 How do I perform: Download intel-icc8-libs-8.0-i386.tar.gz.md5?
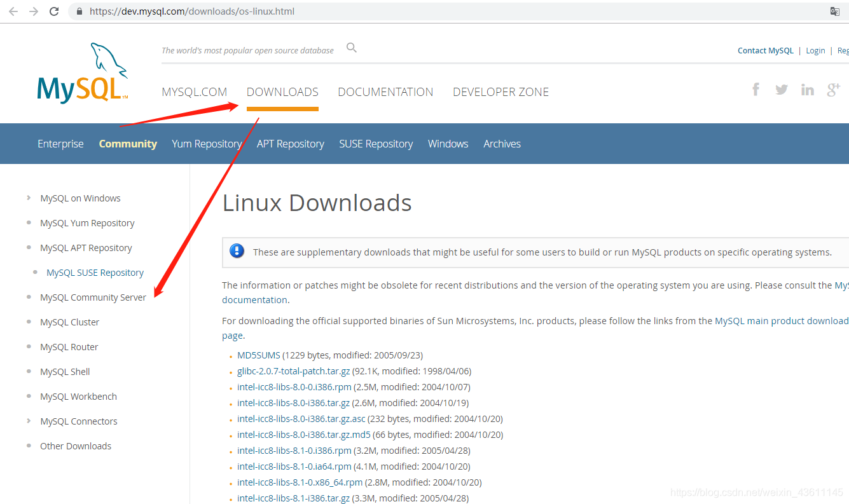(x=303, y=435)
